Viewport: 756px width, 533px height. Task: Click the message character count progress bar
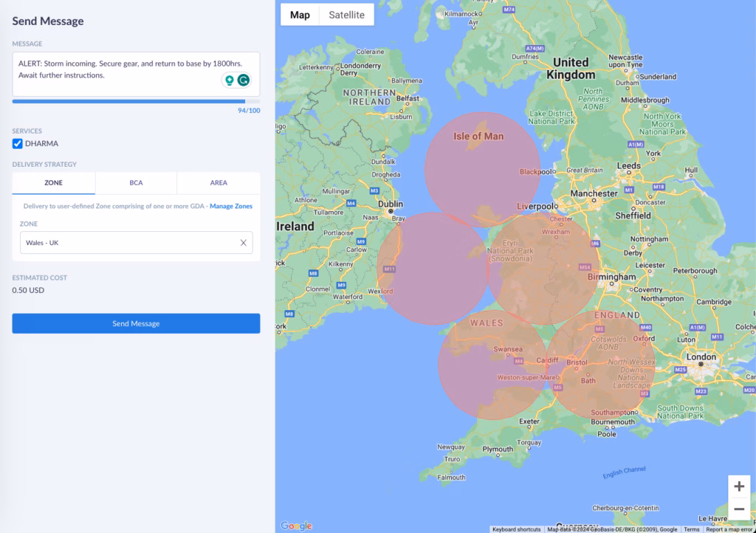tap(136, 101)
